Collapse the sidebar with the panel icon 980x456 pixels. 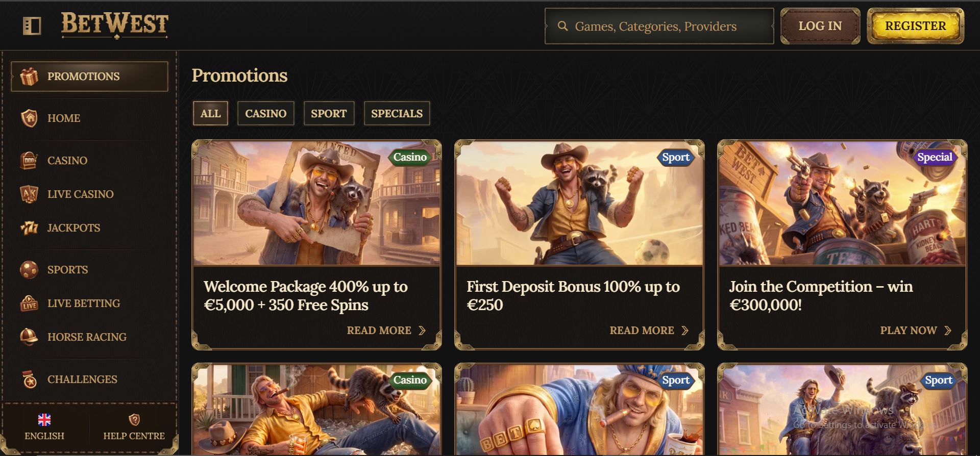[x=32, y=26]
